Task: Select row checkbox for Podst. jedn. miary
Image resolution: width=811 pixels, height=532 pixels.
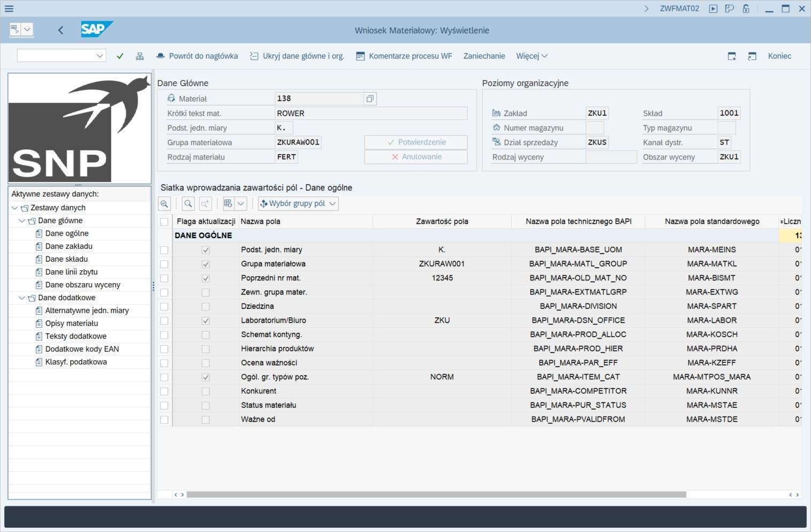Action: (x=164, y=250)
